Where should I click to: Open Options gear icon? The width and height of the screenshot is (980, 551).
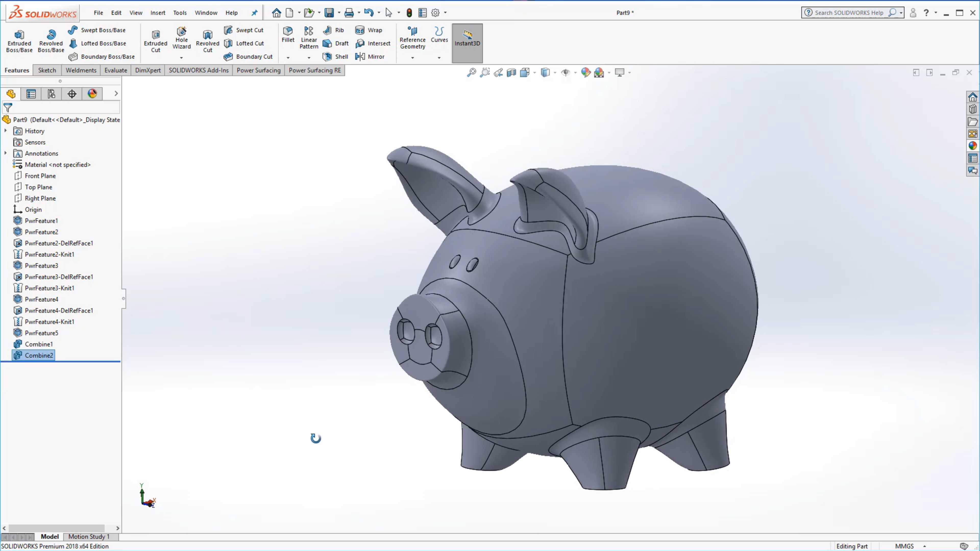coord(436,12)
